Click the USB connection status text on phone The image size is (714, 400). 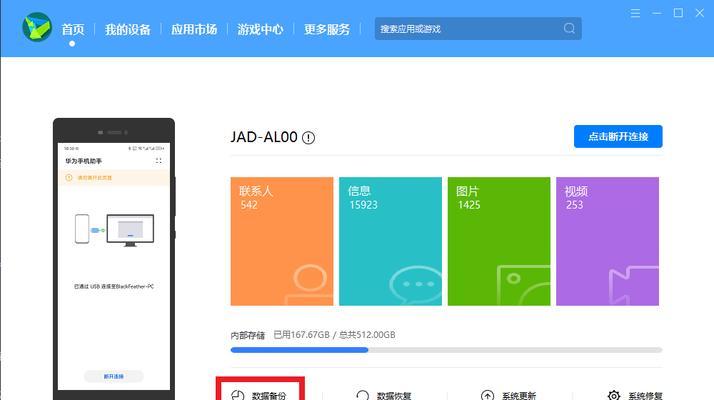pos(114,287)
